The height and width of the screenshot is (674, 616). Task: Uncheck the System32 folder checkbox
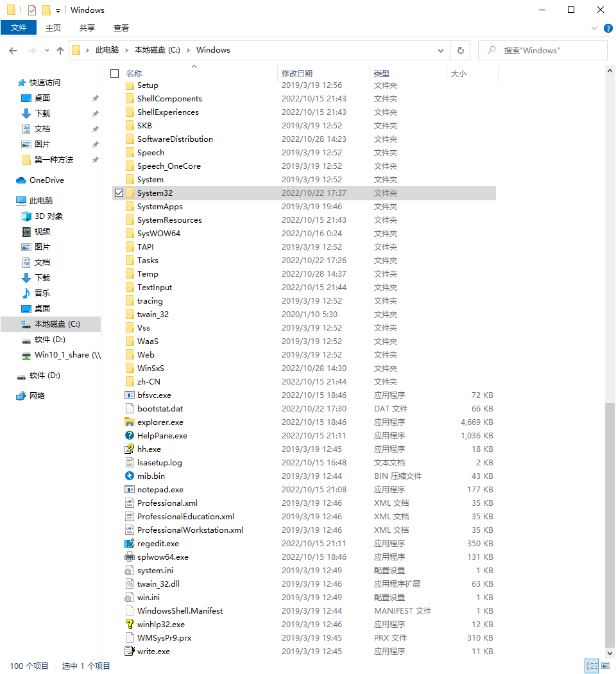(x=119, y=193)
